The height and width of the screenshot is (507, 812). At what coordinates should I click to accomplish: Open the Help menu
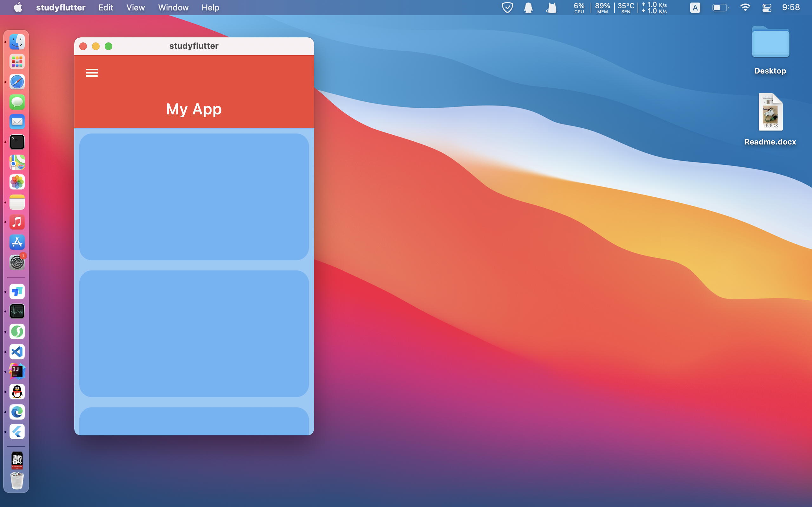(x=210, y=7)
